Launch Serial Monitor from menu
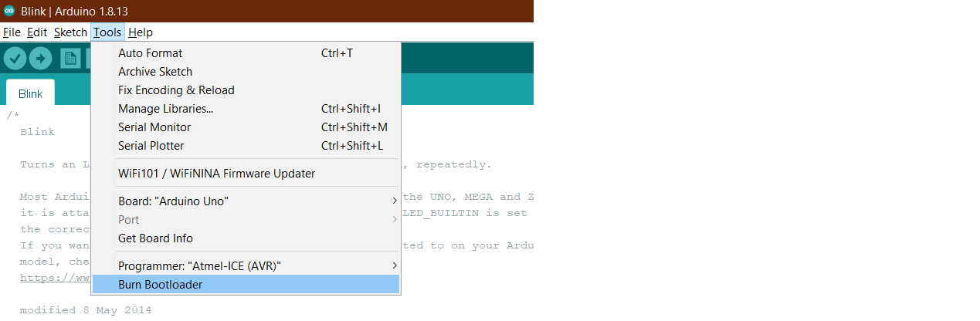Image resolution: width=980 pixels, height=321 pixels. pyautogui.click(x=246, y=127)
